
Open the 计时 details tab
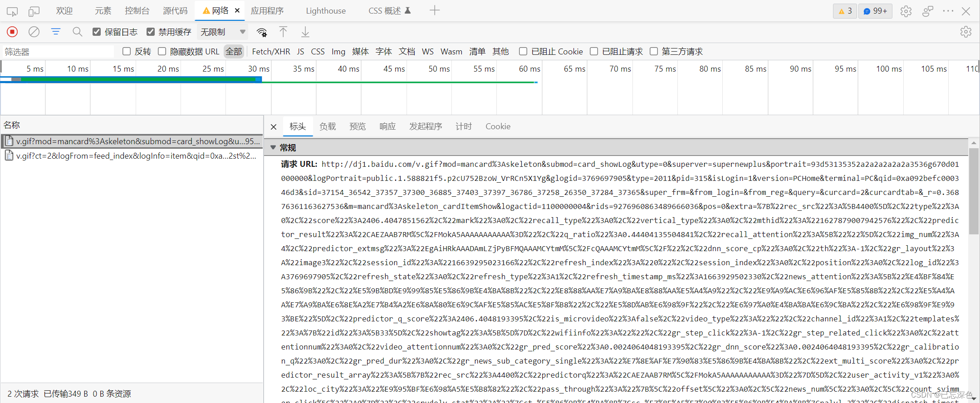pyautogui.click(x=464, y=126)
